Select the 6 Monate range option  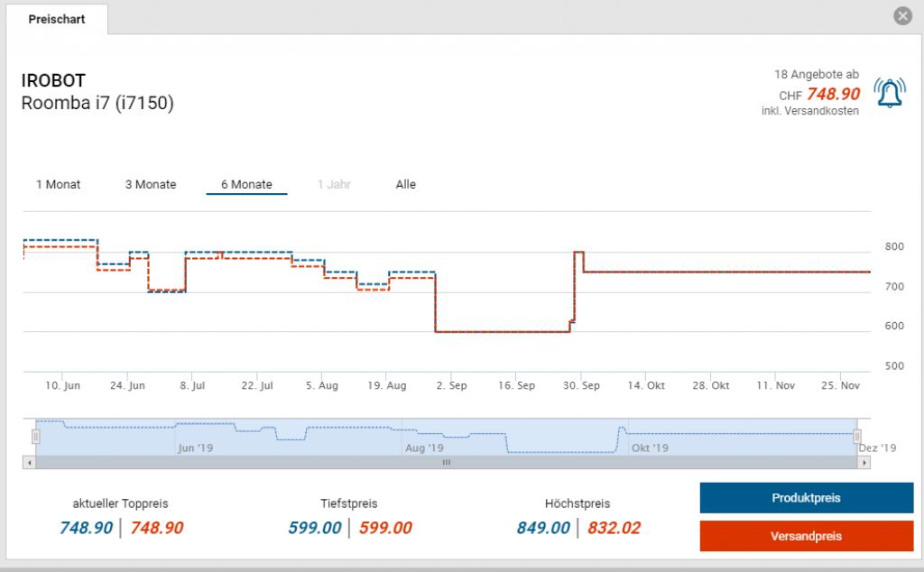pos(246,184)
